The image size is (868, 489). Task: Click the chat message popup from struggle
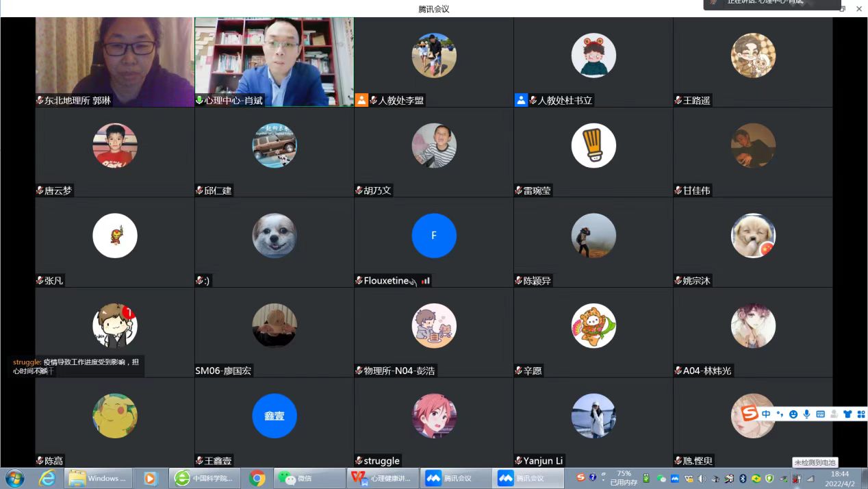click(x=77, y=366)
